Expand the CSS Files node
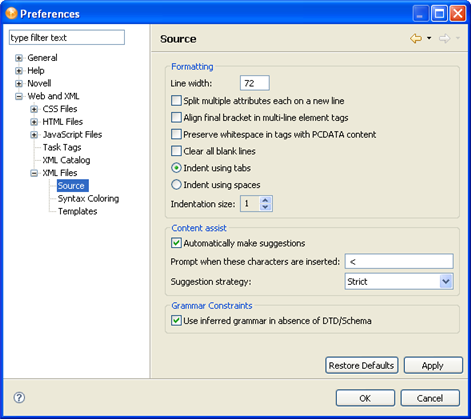The image size is (471, 419). (34, 109)
